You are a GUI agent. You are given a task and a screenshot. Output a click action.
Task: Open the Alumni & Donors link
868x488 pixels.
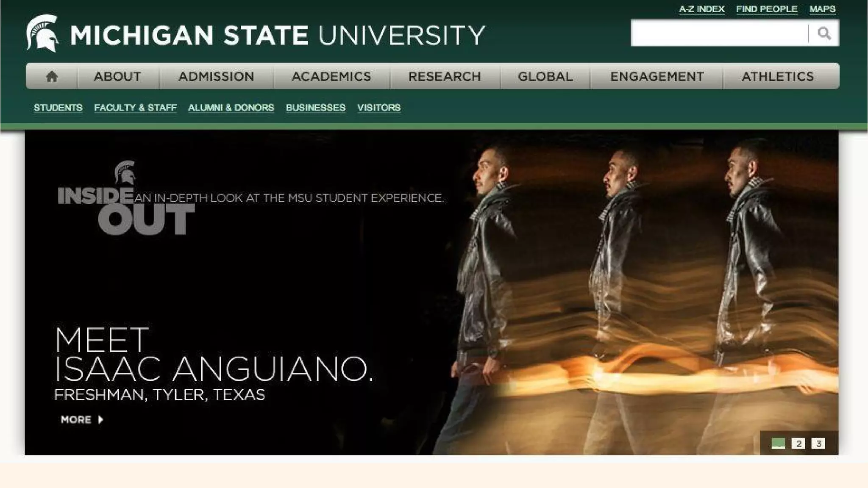tap(231, 108)
